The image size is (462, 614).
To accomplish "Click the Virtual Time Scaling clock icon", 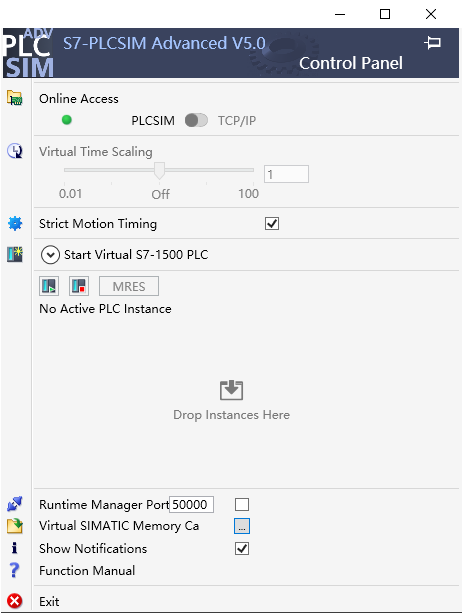I will [x=15, y=151].
